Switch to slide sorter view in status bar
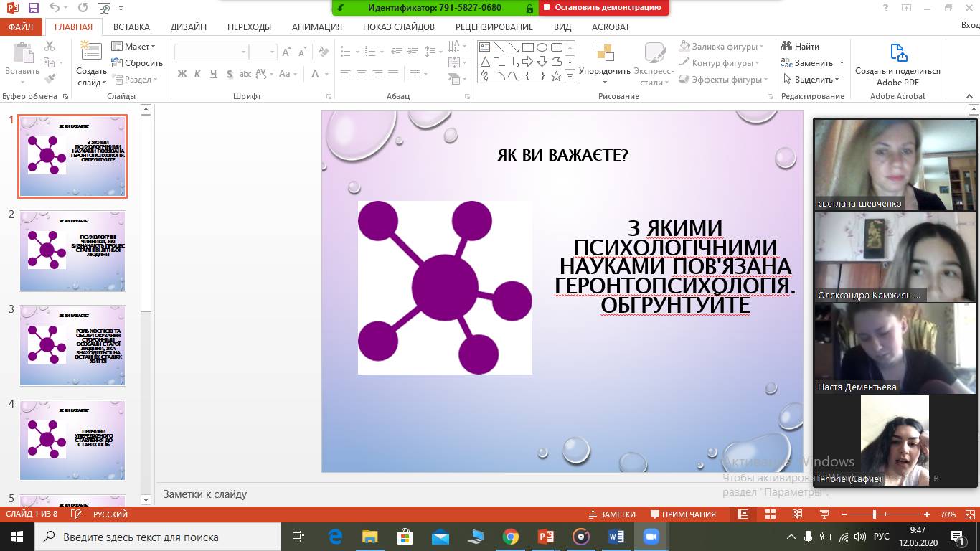 tap(771, 514)
